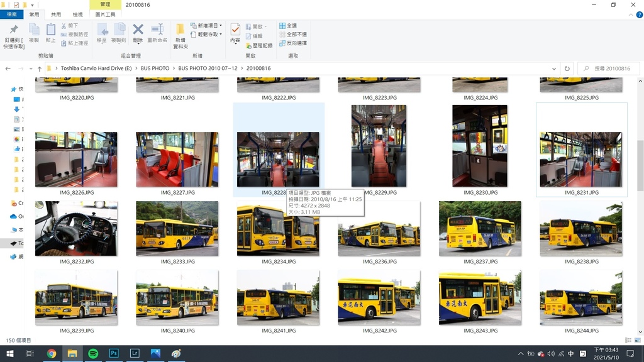Open the 檔案 file menu
The width and height of the screenshot is (644, 362).
pyautogui.click(x=12, y=14)
